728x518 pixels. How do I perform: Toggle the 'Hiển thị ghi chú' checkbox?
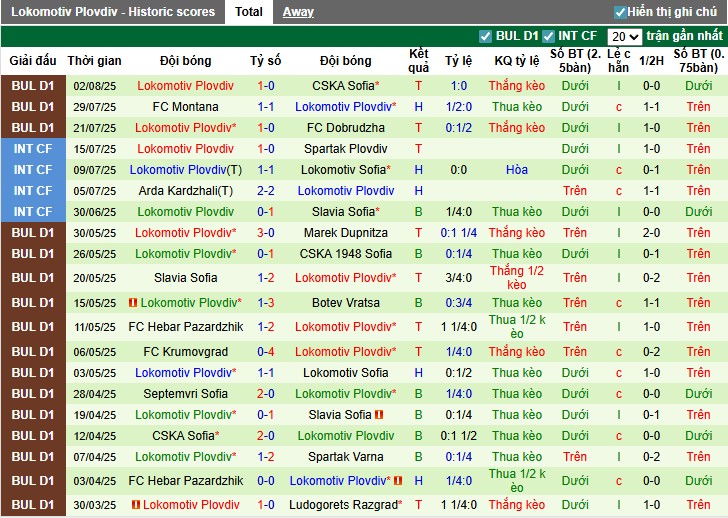pos(620,12)
